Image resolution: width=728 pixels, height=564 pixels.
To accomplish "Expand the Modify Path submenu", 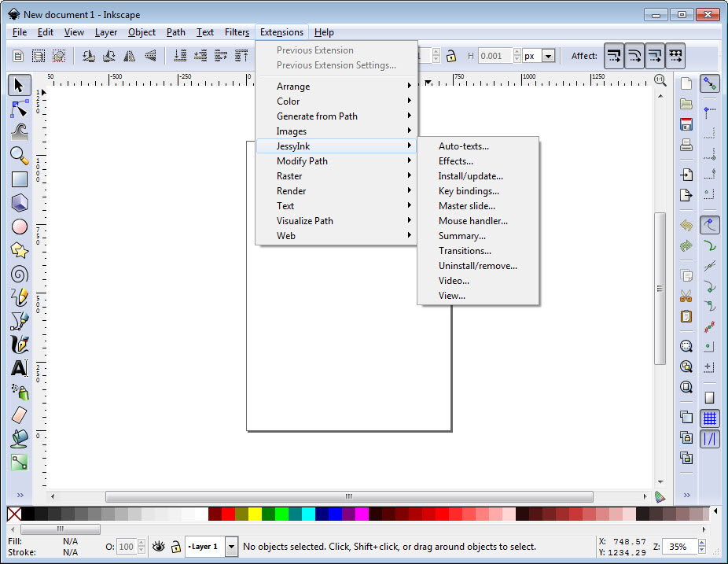I will 336,161.
